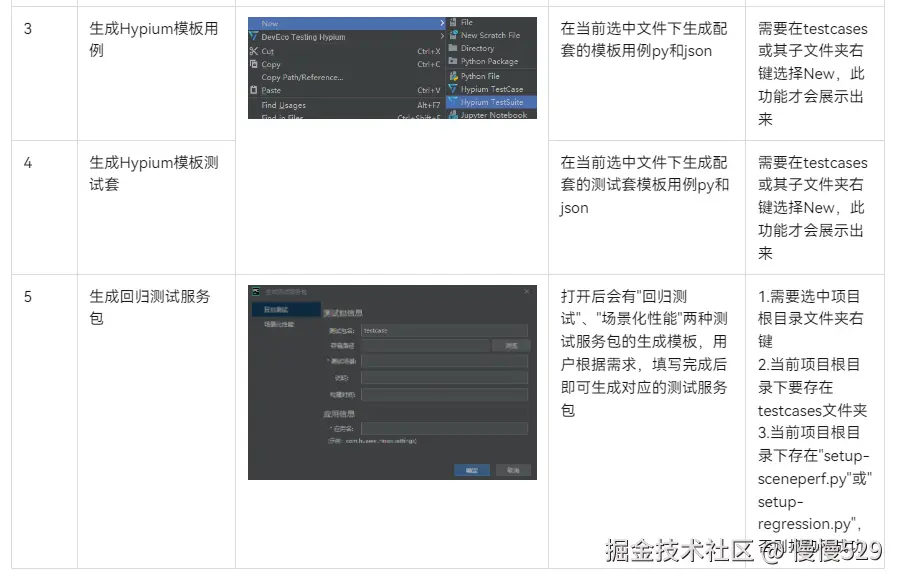Click row number 5 in the table
The width and height of the screenshot is (901, 583).
[x=28, y=297]
